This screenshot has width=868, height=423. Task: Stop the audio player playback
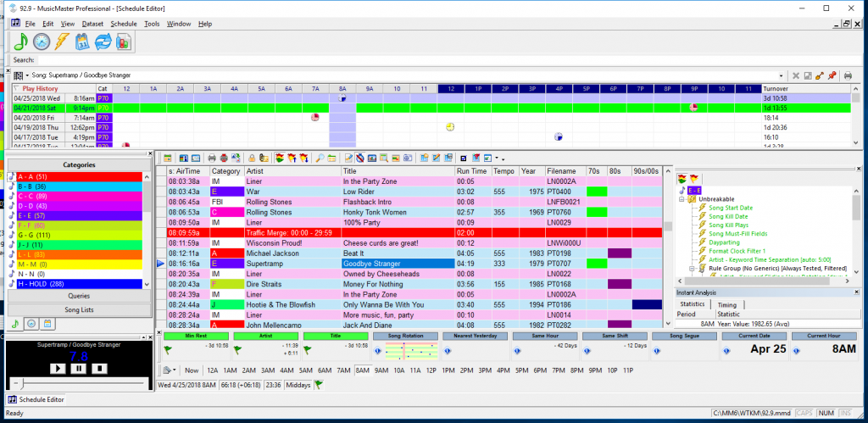coord(99,369)
